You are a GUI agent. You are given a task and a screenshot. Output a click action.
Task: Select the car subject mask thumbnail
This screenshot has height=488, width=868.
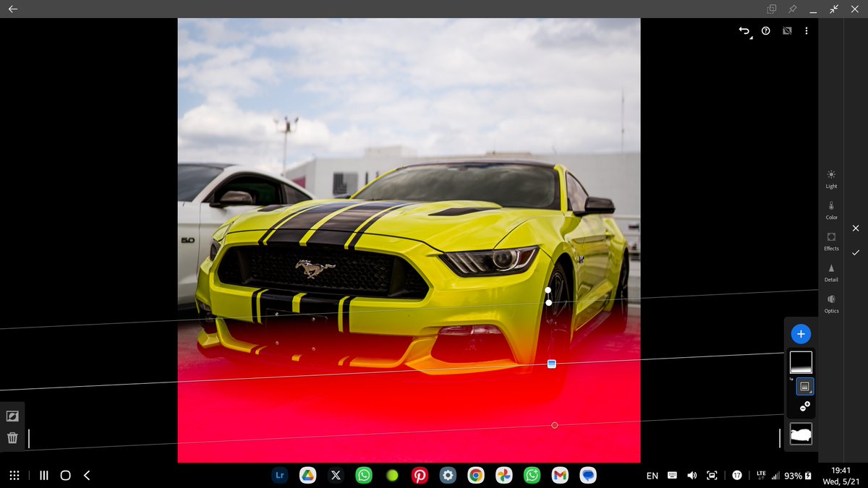click(801, 435)
